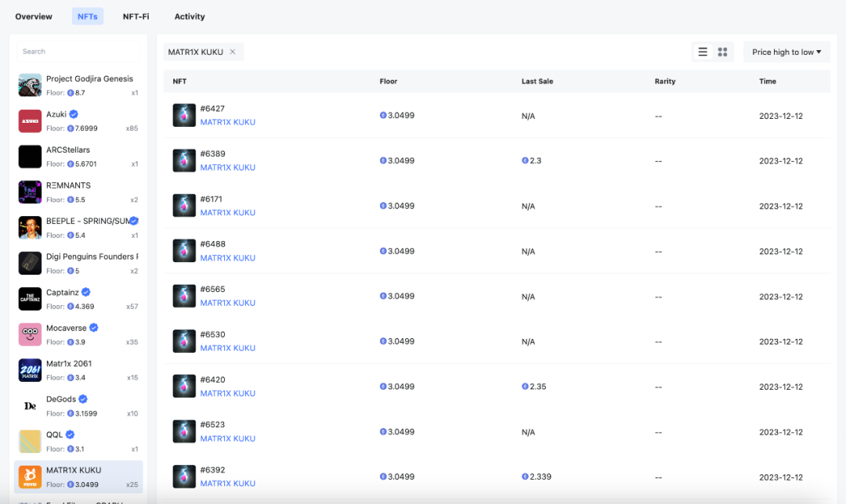Screen dimensions: 846x504
Task: Select the Captainz collection icon
Action: point(30,299)
